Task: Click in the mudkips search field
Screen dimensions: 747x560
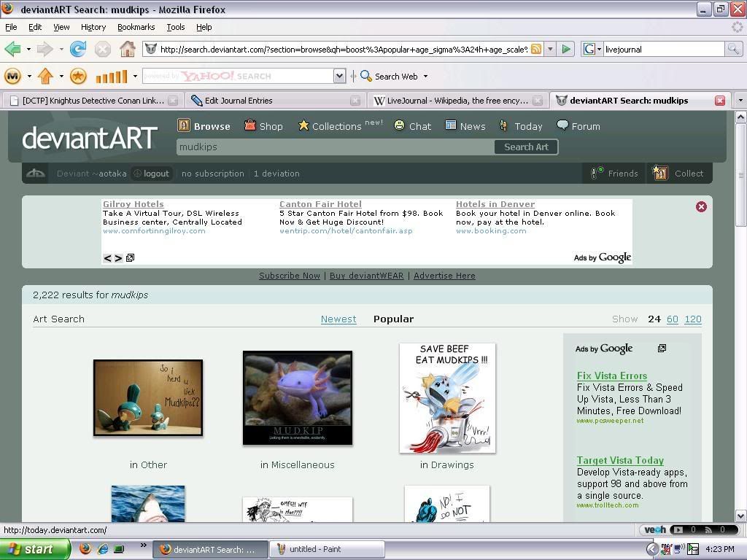Action: [x=336, y=147]
